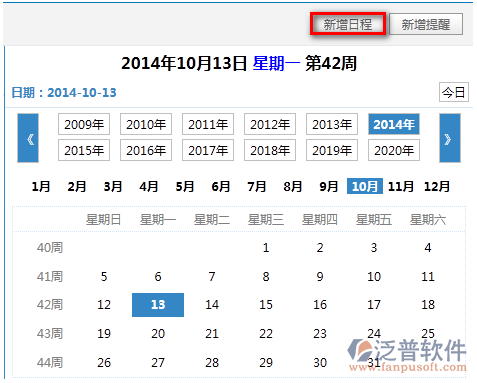The image size is (477, 383).
Task: Switch to 1月 month
Action: click(x=41, y=186)
